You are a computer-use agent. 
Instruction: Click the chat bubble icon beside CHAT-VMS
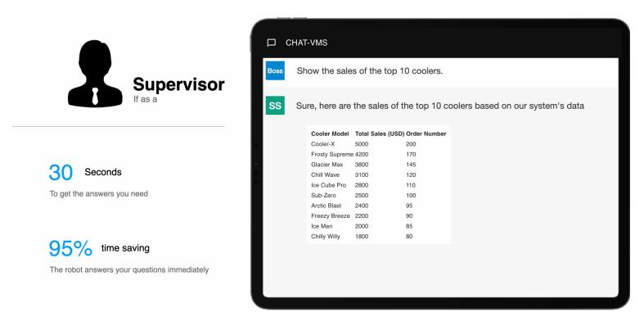(x=271, y=43)
